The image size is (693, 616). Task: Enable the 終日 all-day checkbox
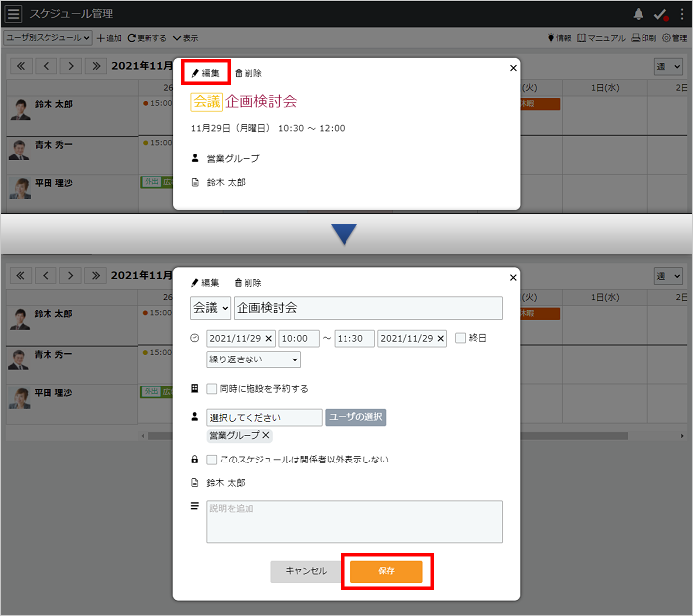460,338
